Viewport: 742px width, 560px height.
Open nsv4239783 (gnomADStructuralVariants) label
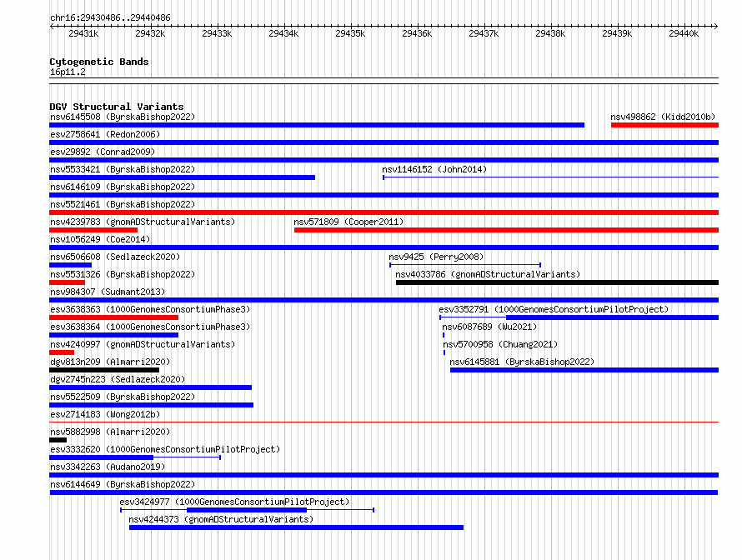pyautogui.click(x=143, y=222)
